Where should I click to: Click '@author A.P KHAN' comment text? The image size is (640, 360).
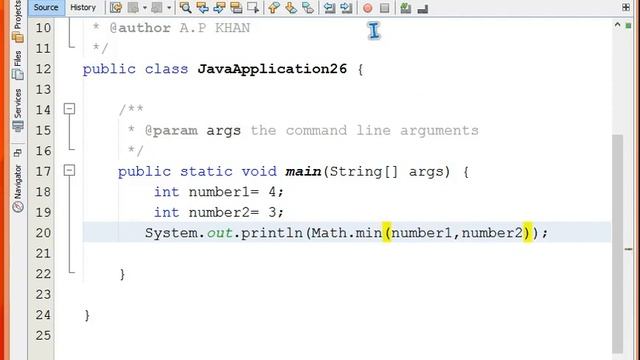pyautogui.click(x=180, y=28)
